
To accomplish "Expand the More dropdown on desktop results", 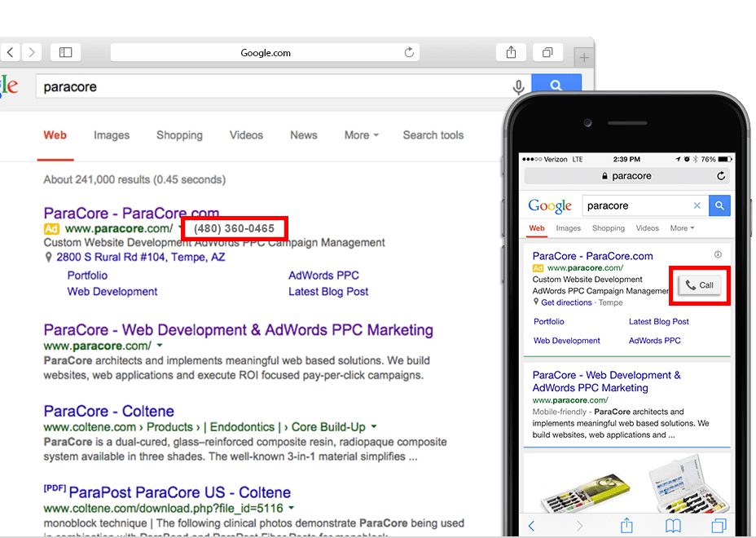I will click(361, 135).
